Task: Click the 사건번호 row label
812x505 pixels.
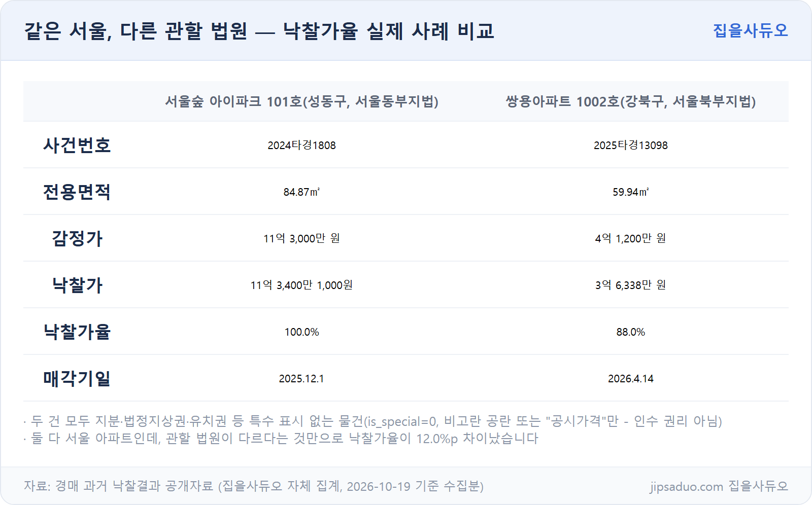Action: click(x=77, y=145)
